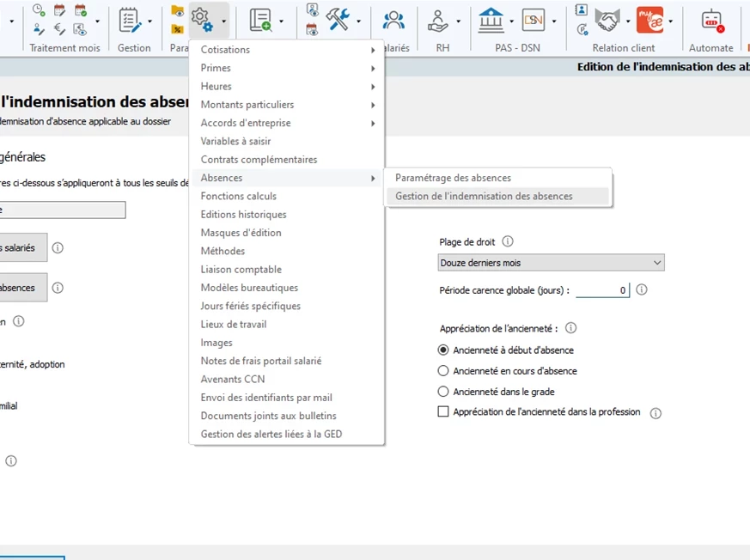Open the Automate robot icon
Screen dimensions: 750x560
tap(711, 19)
